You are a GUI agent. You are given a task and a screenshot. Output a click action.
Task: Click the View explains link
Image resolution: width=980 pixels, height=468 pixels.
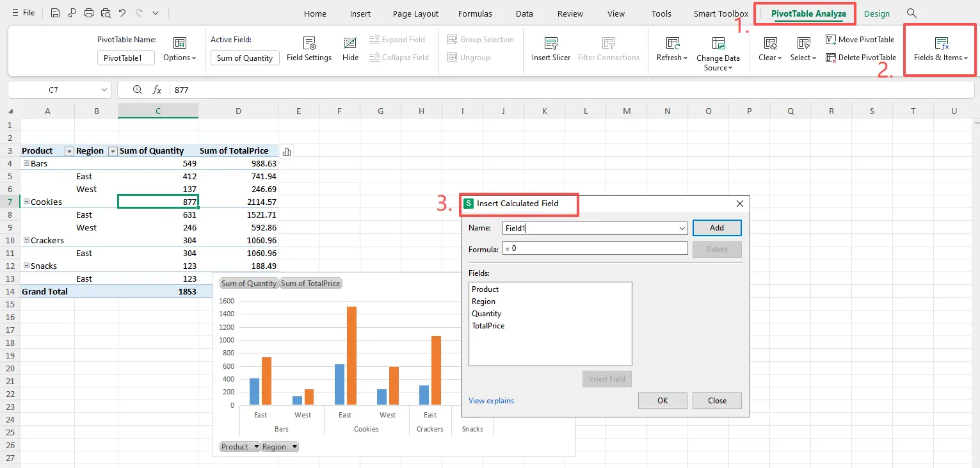pos(491,400)
